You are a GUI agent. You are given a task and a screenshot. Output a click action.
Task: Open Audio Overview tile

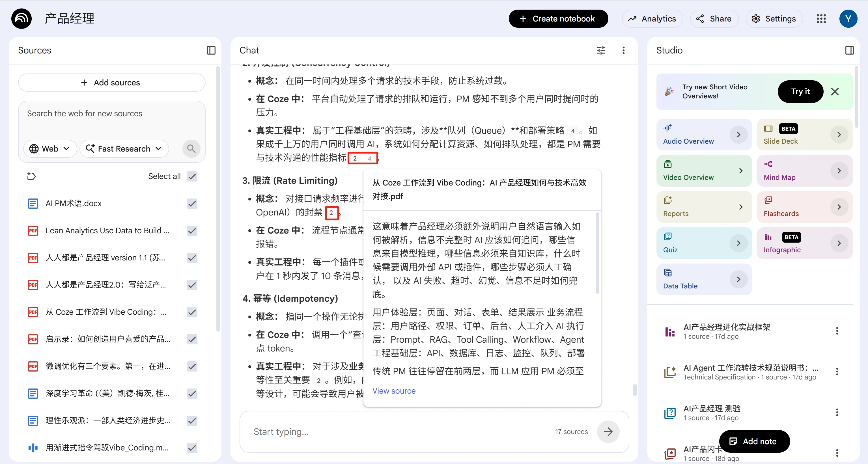tap(704, 134)
